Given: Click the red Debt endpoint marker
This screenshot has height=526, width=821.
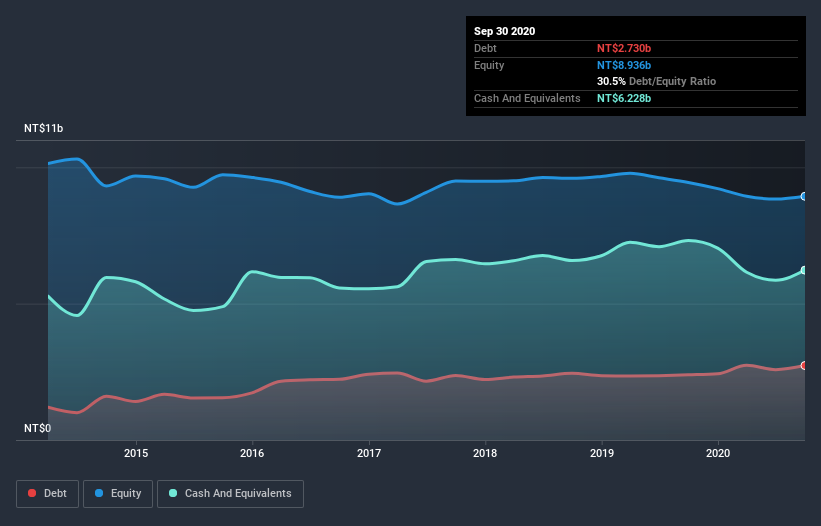Looking at the screenshot, I should click(x=804, y=365).
